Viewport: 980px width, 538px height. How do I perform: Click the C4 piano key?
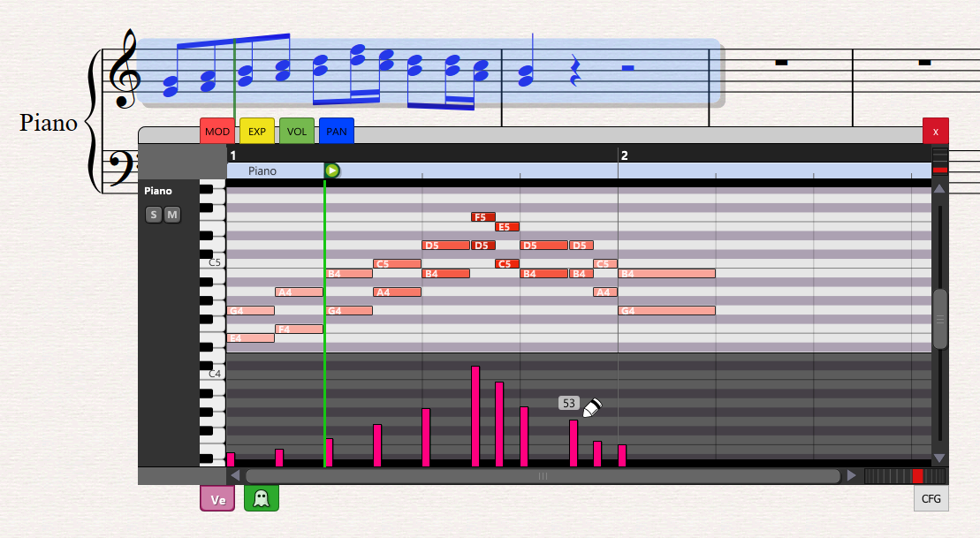pos(212,374)
